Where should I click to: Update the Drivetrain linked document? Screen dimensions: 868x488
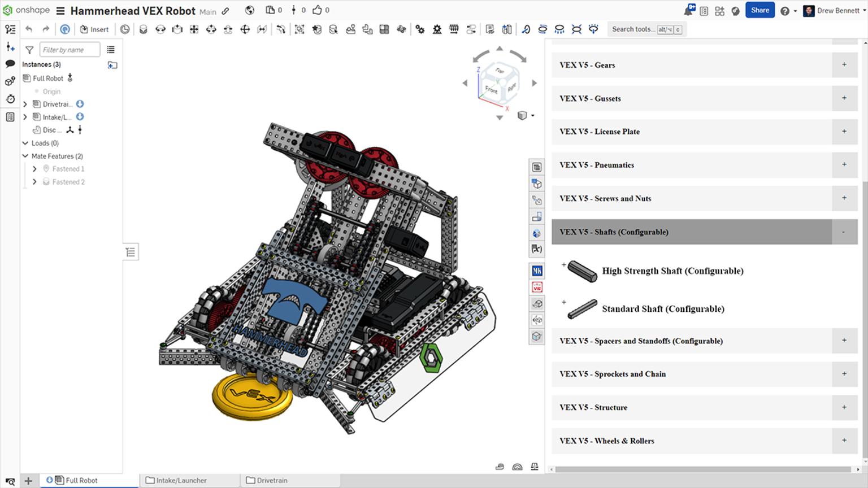click(79, 104)
